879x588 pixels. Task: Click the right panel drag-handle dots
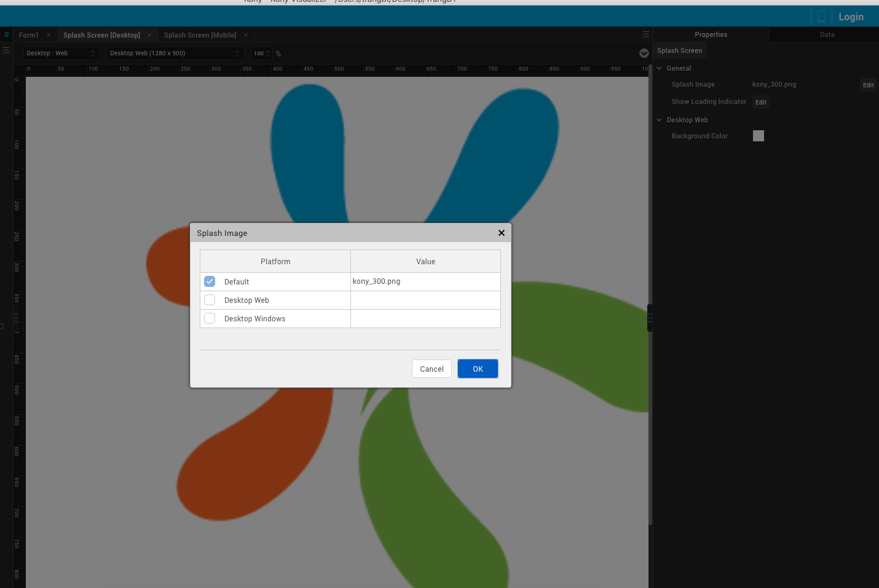click(650, 318)
